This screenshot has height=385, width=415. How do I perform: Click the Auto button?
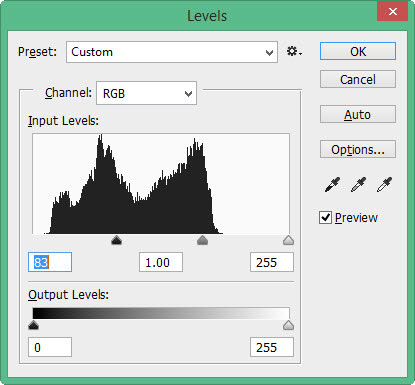358,114
